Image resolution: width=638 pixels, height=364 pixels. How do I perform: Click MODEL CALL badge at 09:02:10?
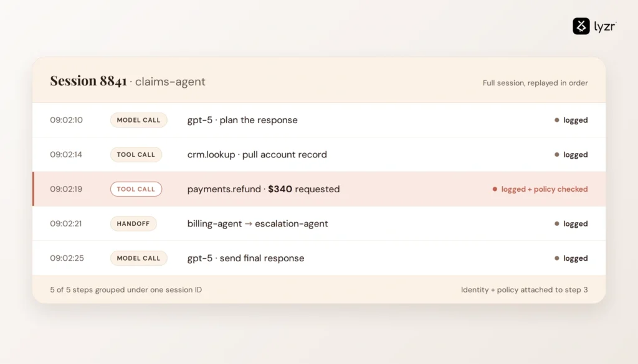138,120
